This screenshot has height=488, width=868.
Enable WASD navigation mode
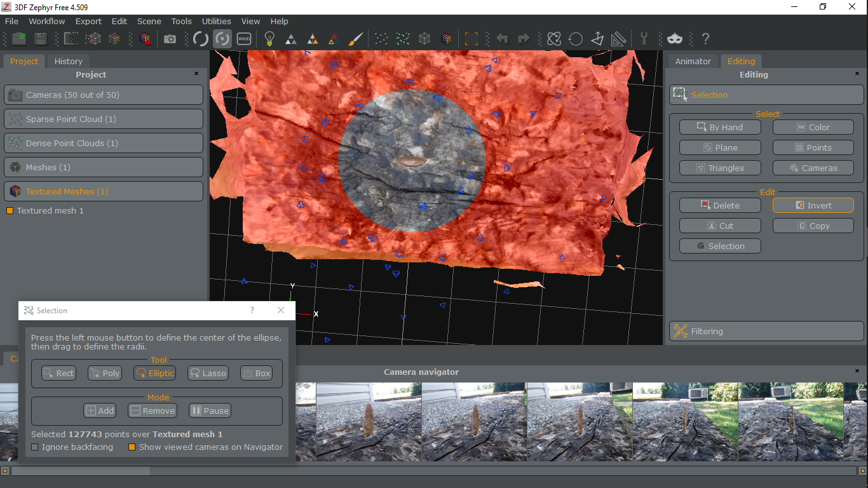[x=244, y=38]
